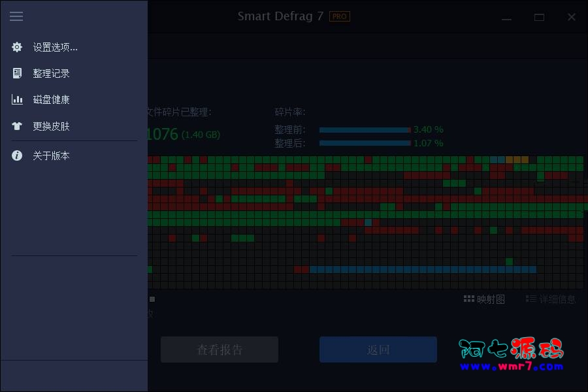Click the settings gear icon
Viewport: 588px width, 392px height.
click(x=17, y=47)
